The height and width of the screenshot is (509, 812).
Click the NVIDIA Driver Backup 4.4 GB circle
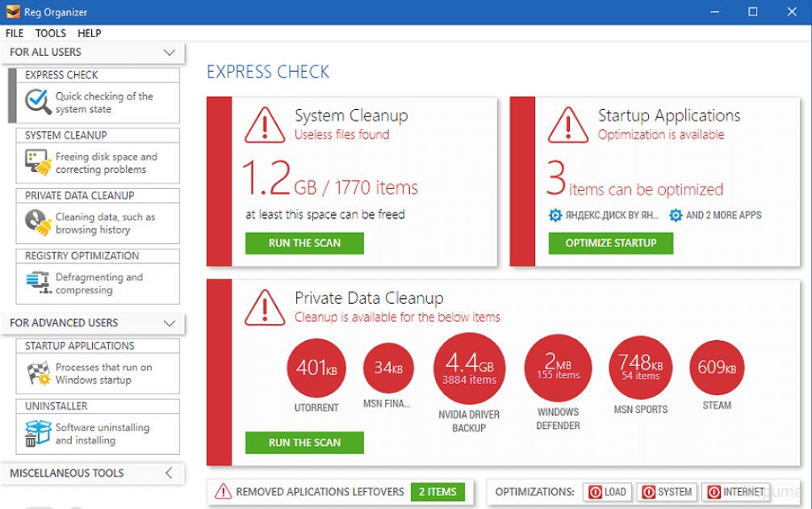coord(470,369)
